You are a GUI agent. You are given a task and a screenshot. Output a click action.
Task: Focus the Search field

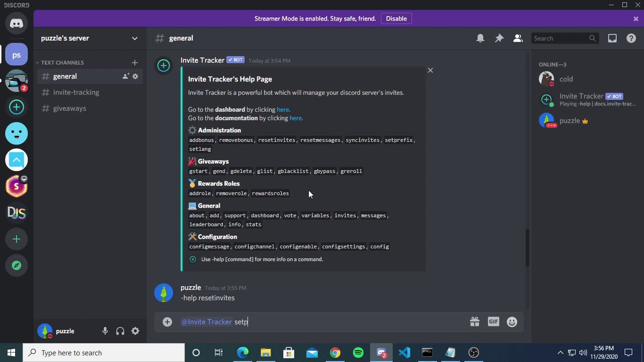pyautogui.click(x=565, y=38)
